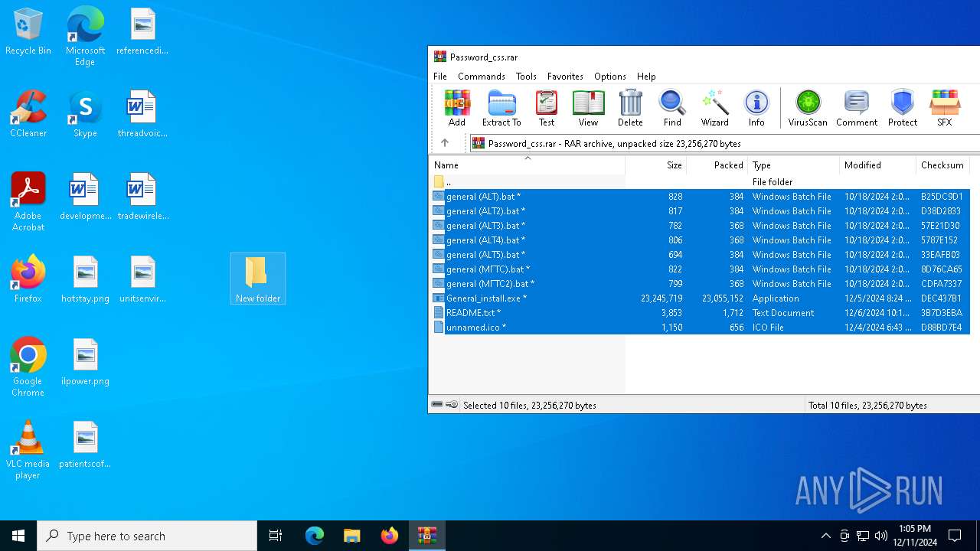Select the Firefox desktop shortcut
The width and height of the screenshot is (980, 551).
pos(28,279)
